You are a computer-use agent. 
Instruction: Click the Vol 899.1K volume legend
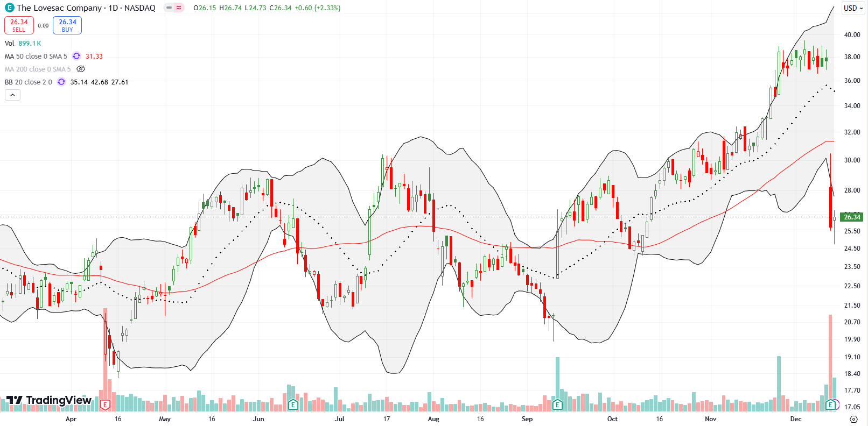point(23,43)
